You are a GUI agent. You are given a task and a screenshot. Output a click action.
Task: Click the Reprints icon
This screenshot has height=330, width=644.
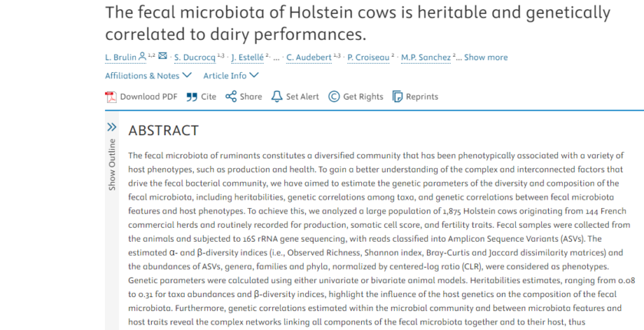[x=397, y=97]
